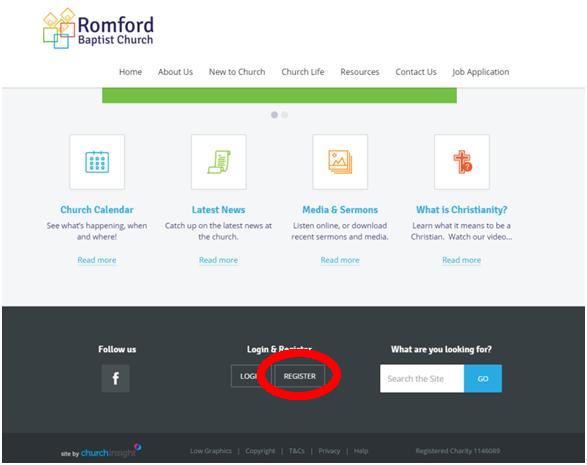Open the Church Calendar icon tile

97,162
